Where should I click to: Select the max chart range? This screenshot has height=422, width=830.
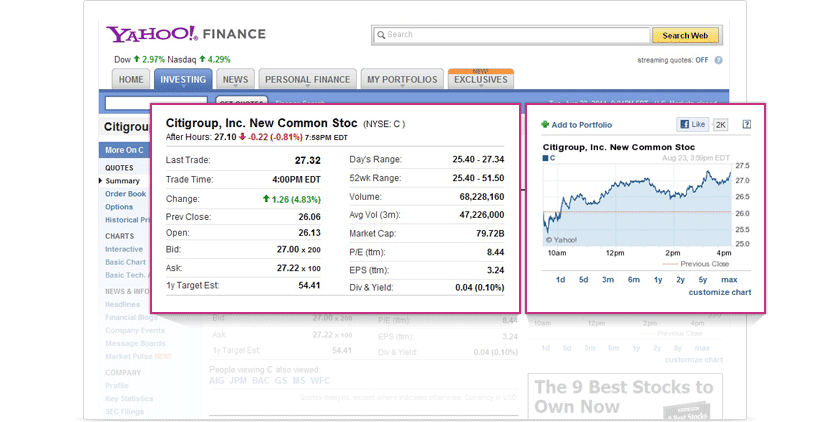[x=729, y=280]
